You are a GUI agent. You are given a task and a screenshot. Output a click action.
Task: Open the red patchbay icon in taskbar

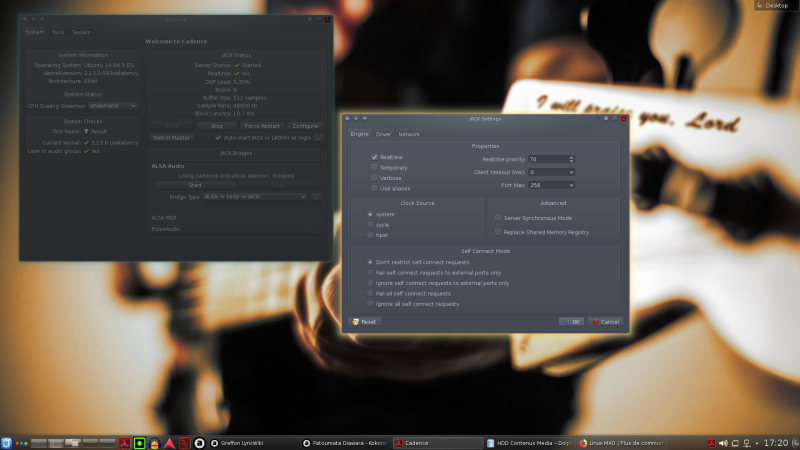(x=184, y=443)
